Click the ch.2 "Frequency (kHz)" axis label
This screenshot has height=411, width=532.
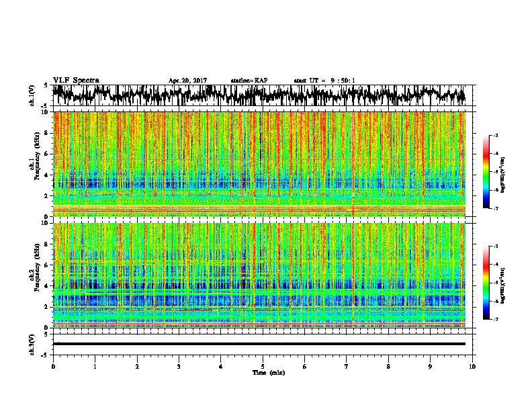[36, 267]
